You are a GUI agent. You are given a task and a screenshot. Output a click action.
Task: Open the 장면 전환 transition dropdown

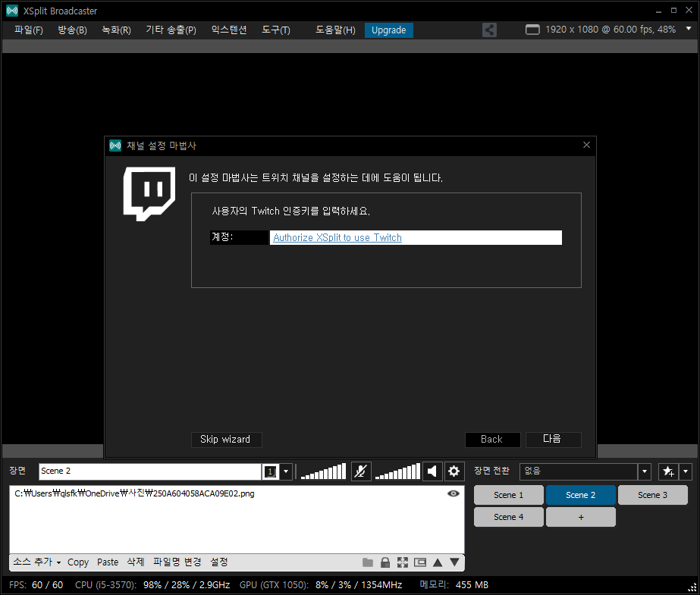point(585,471)
